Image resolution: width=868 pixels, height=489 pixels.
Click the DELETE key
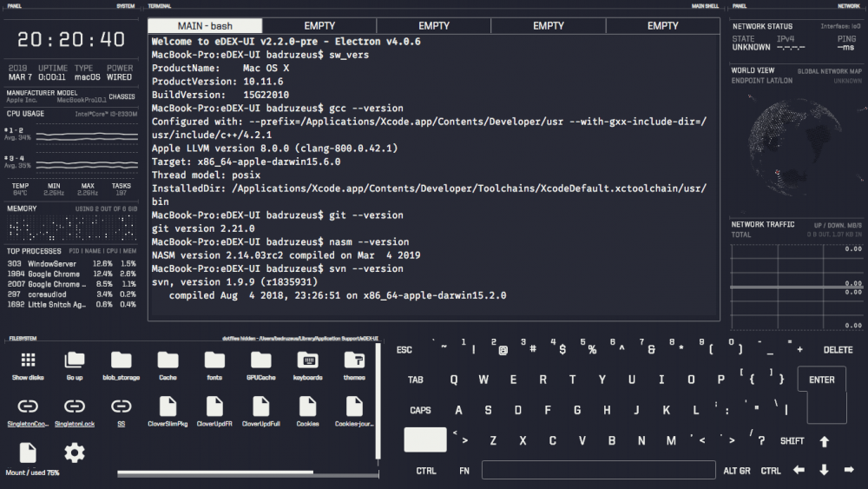[x=838, y=350]
